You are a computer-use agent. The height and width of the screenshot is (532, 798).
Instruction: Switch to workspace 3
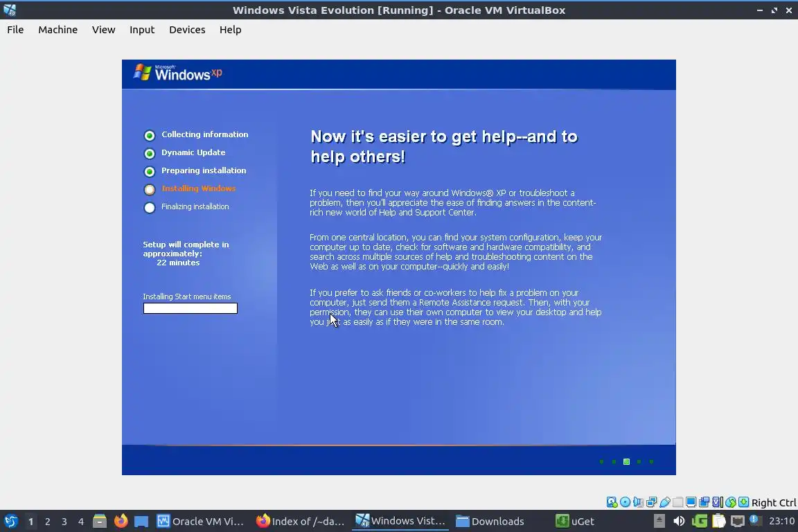(64, 522)
